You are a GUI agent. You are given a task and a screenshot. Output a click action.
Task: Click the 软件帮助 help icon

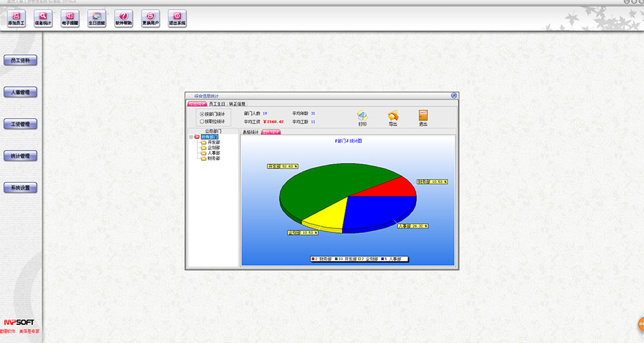(x=123, y=18)
